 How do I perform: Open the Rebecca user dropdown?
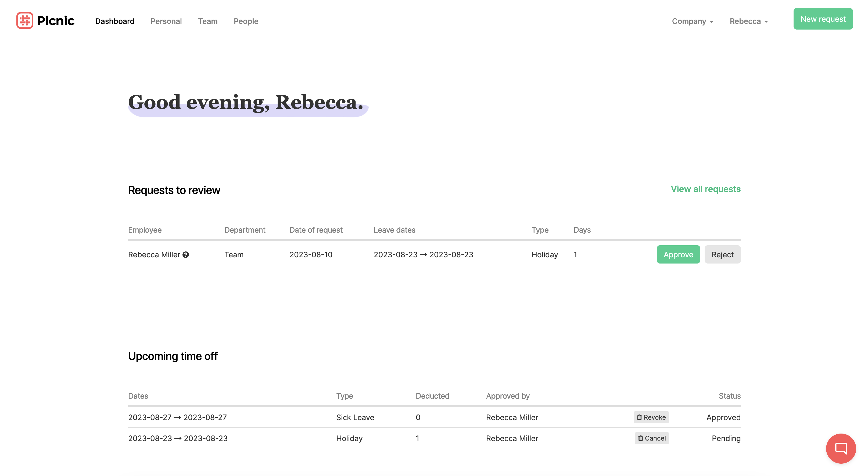tap(749, 21)
